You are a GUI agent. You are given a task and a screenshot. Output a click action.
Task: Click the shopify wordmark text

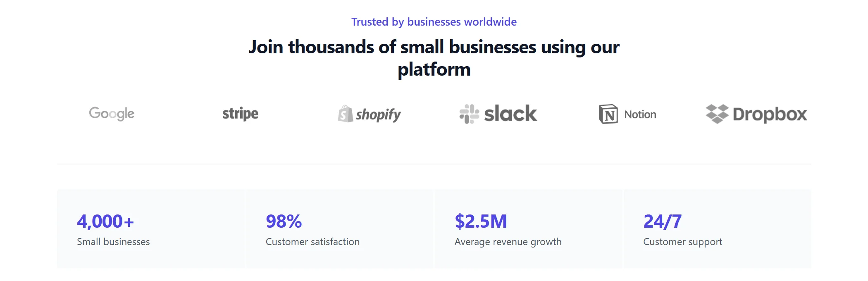point(378,114)
